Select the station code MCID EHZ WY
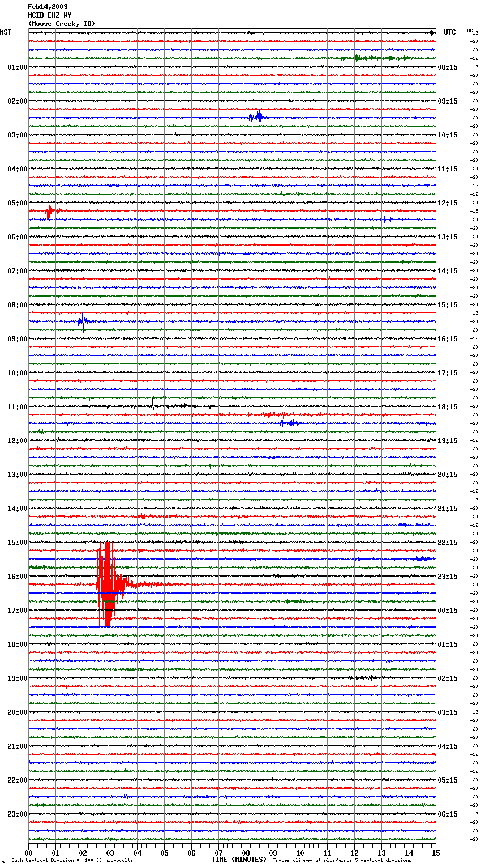The height and width of the screenshot is (868, 481). click(50, 15)
